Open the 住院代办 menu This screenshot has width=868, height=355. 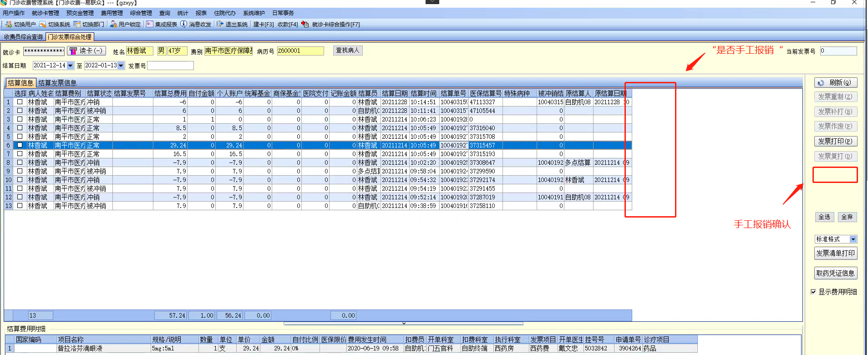pyautogui.click(x=225, y=13)
